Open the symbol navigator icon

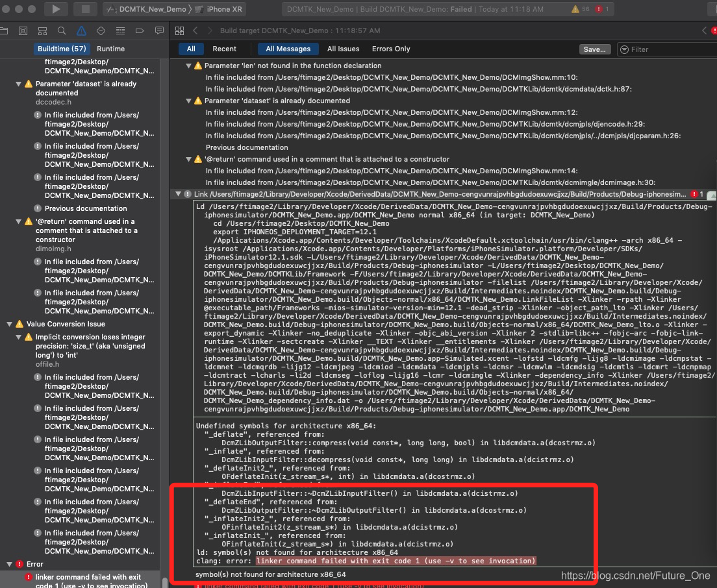42,31
